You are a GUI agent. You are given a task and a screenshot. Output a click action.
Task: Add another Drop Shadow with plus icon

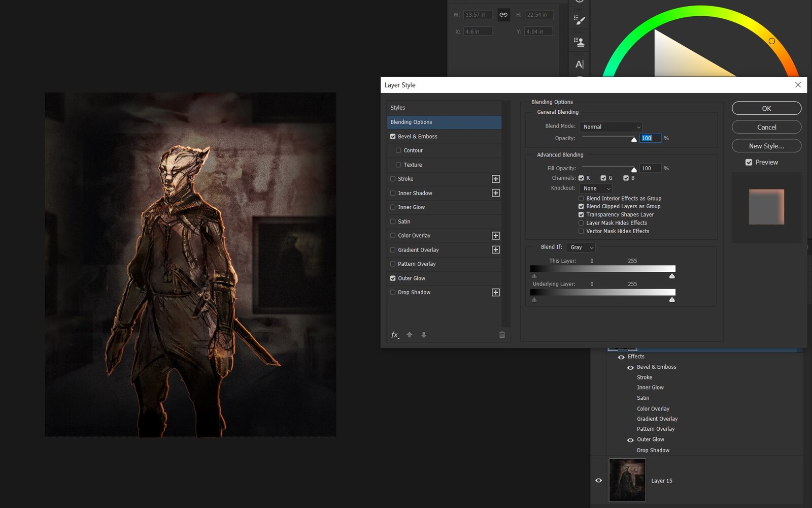[496, 293]
